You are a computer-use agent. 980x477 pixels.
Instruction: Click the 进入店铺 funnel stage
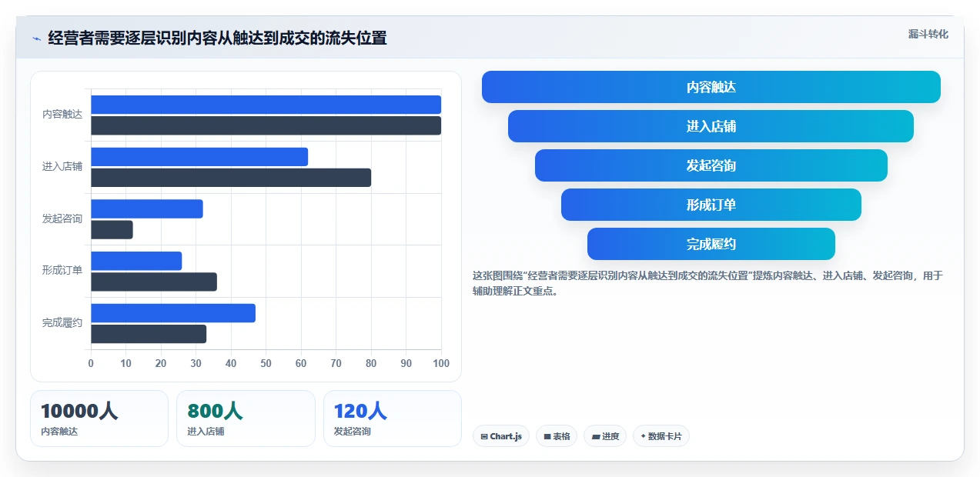711,126
